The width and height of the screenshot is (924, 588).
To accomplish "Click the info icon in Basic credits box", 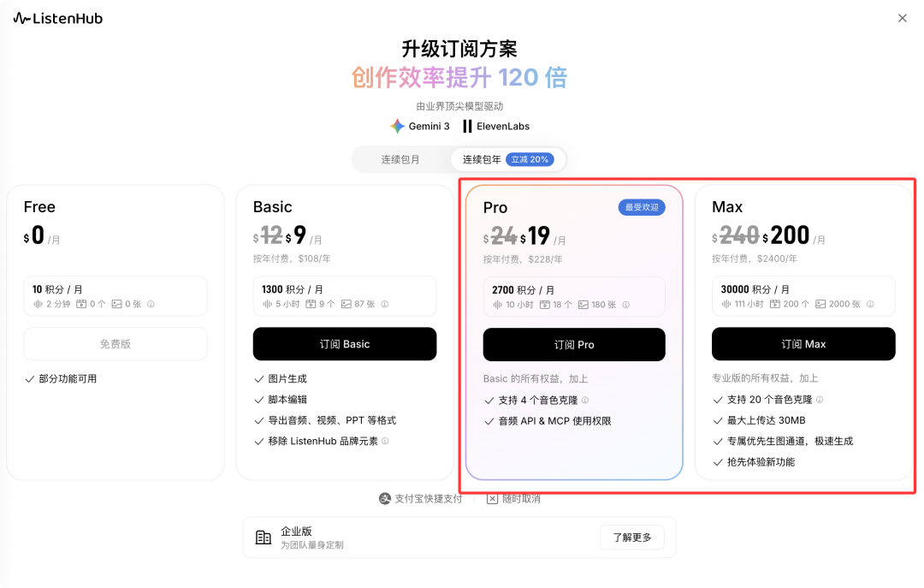I will (x=385, y=304).
